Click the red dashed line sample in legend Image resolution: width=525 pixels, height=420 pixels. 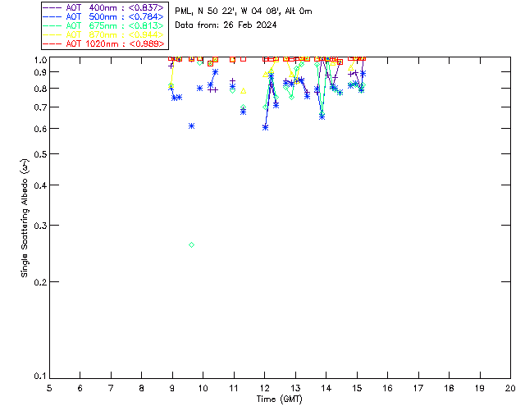pos(52,43)
